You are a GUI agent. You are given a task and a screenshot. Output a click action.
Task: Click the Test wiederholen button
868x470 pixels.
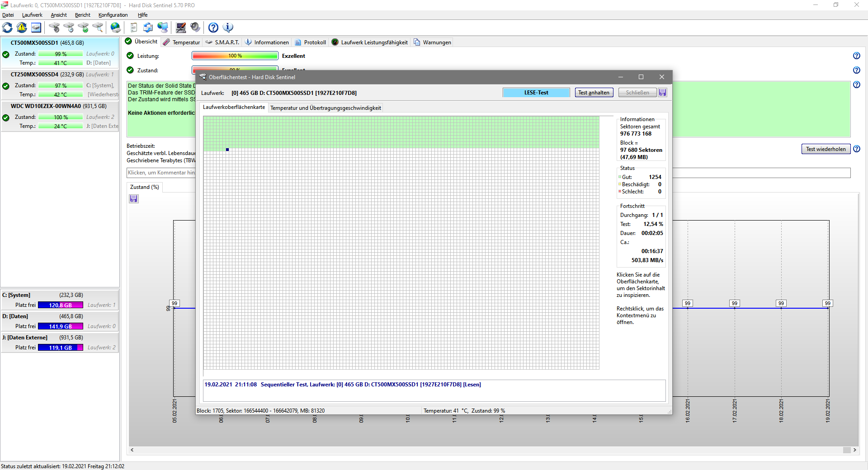coord(826,149)
